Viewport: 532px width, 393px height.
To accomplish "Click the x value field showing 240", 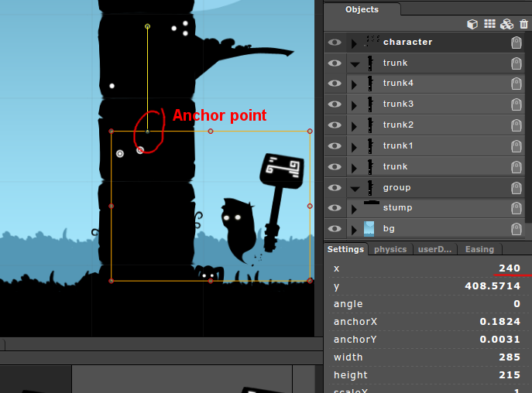I will point(510,268).
